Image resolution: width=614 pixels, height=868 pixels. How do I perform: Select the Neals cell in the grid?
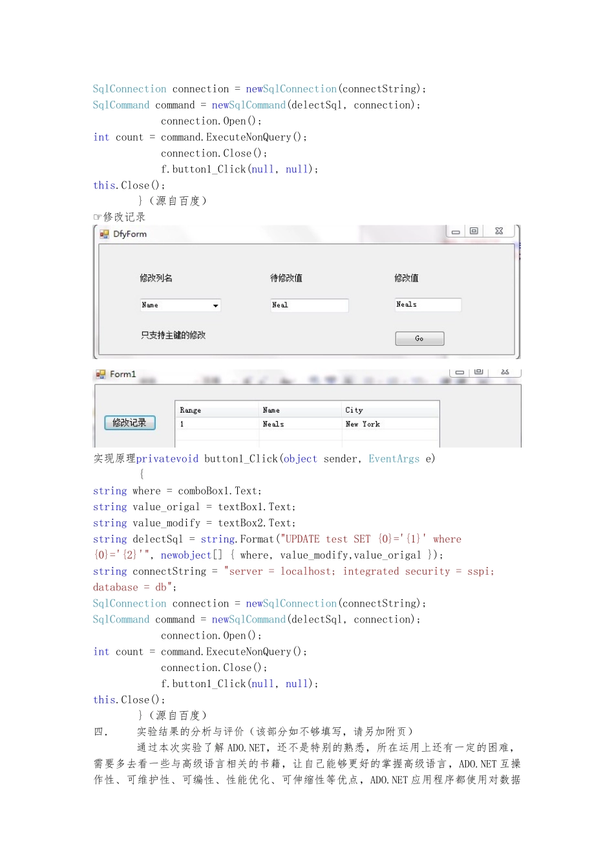click(x=300, y=424)
